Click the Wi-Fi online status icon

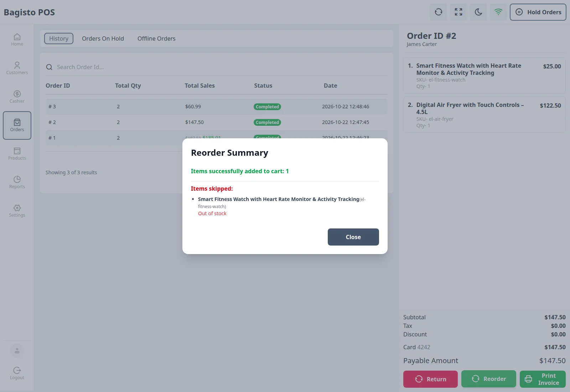pyautogui.click(x=498, y=12)
